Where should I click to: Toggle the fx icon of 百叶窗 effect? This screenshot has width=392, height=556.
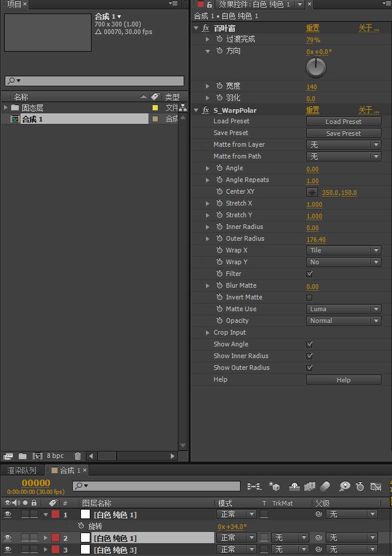(x=205, y=28)
